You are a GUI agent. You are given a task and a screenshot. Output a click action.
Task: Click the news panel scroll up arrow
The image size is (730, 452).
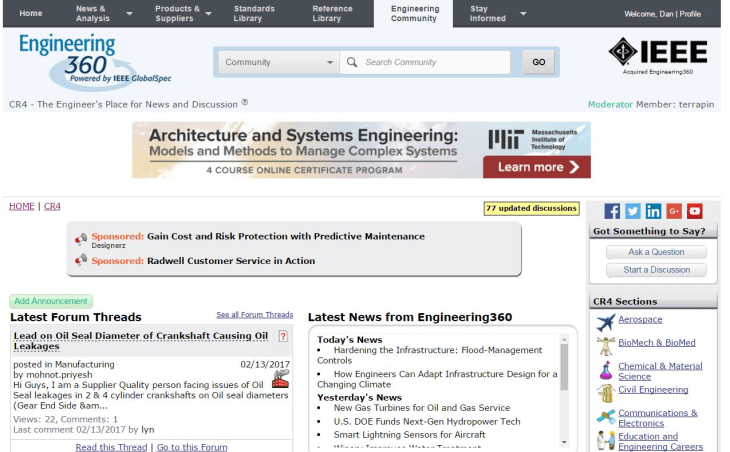tap(564, 339)
